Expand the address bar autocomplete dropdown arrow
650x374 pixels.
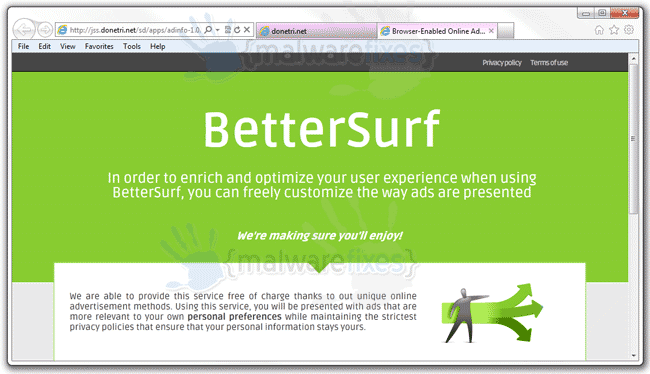tap(217, 30)
